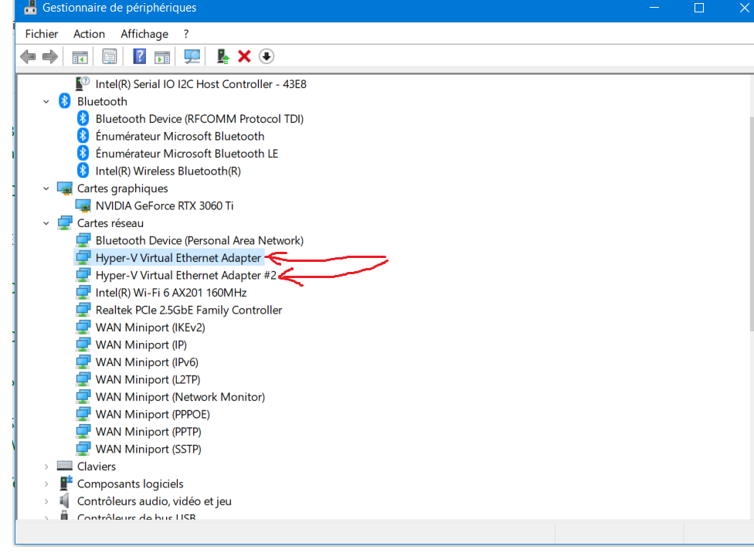
Task: Click the Claviers keyboard icon
Action: point(64,465)
